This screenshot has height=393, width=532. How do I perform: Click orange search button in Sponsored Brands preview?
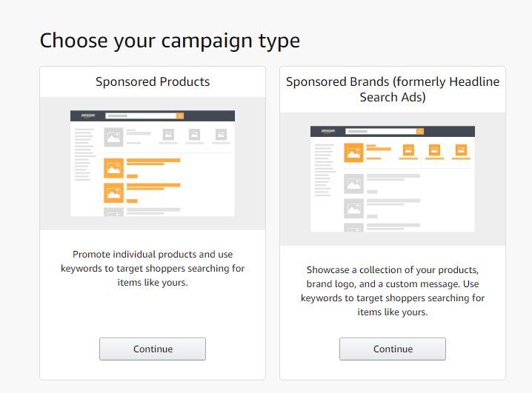[420, 131]
